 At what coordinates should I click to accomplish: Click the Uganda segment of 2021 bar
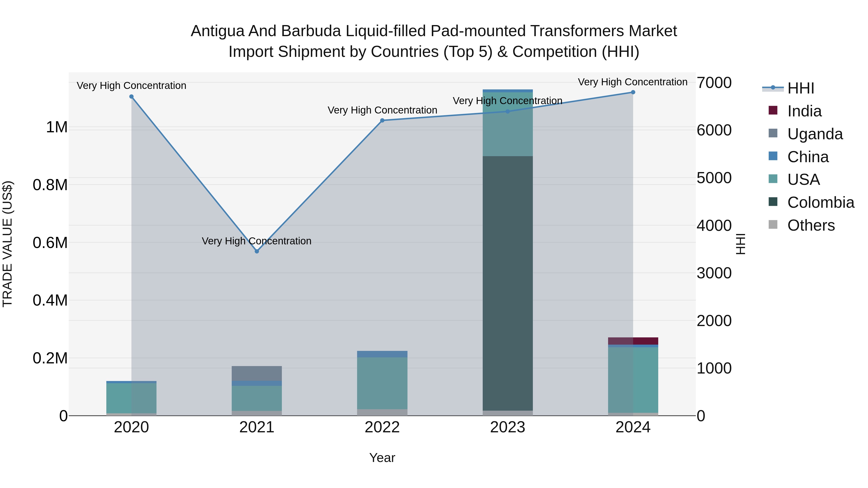[257, 374]
